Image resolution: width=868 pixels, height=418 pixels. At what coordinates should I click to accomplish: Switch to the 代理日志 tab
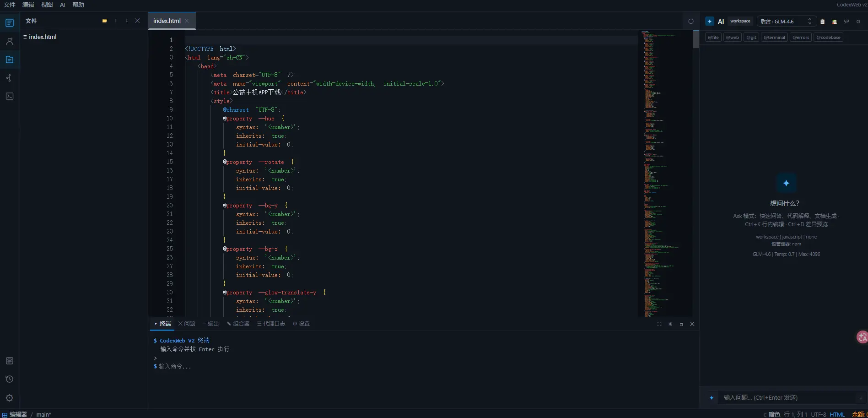tap(271, 324)
